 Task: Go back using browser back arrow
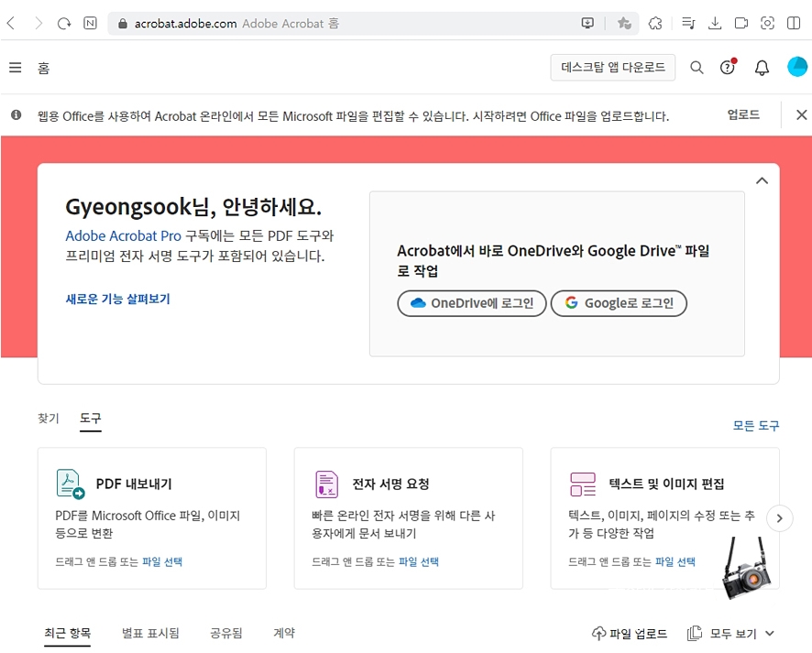[11, 23]
